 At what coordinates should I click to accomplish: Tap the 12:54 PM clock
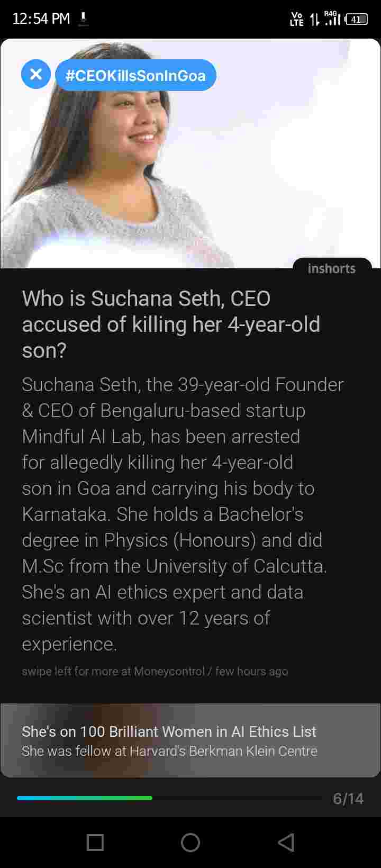41,19
